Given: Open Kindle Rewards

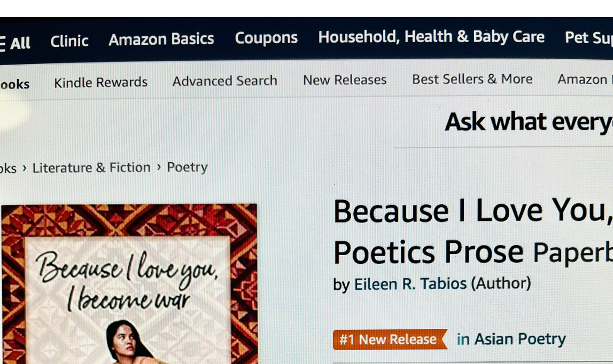Looking at the screenshot, I should (x=100, y=82).
